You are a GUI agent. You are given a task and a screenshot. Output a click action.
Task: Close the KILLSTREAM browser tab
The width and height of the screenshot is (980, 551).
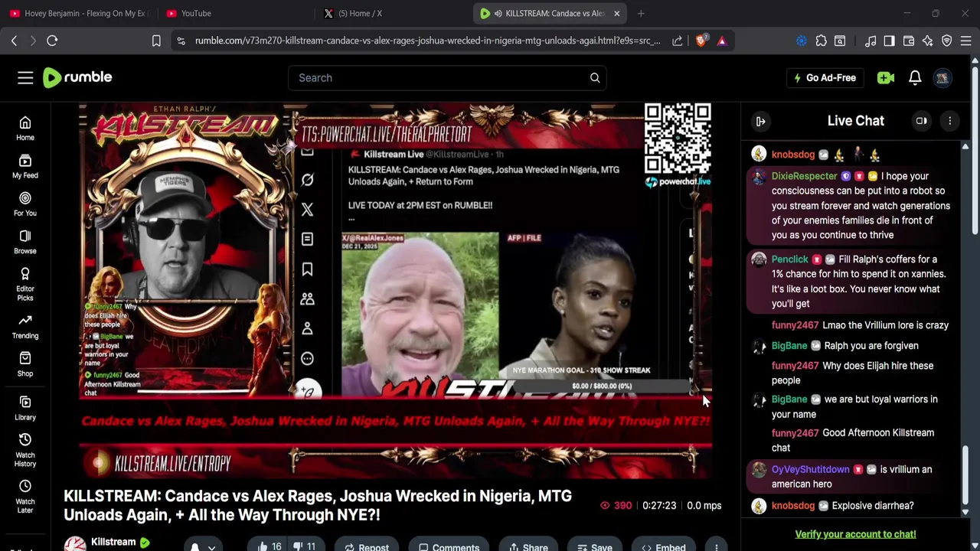[x=616, y=13]
